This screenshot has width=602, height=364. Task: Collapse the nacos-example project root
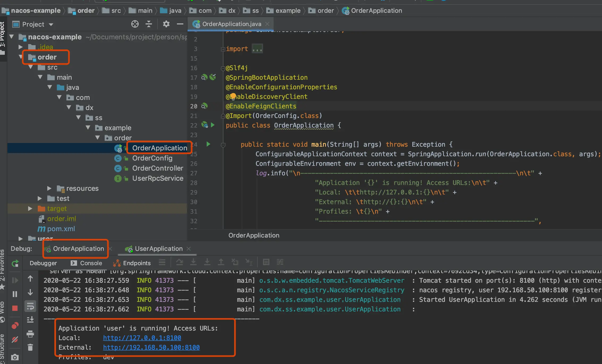tap(12, 37)
